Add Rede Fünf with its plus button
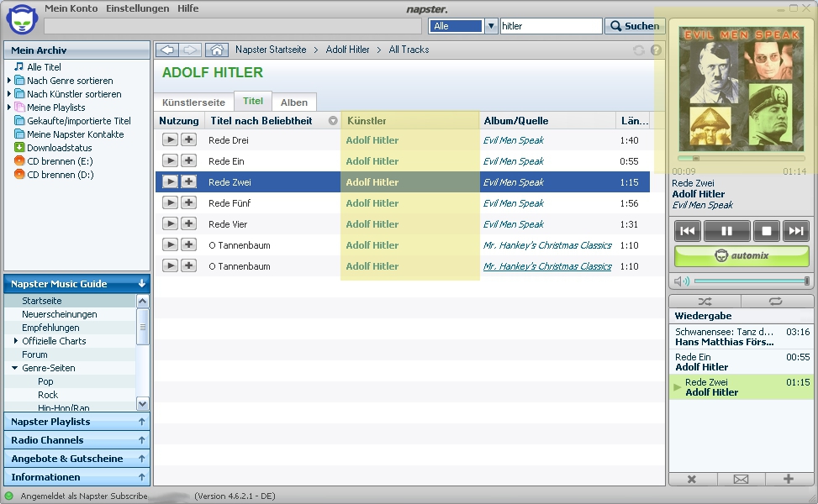Screen dimensions: 818x504 point(188,202)
